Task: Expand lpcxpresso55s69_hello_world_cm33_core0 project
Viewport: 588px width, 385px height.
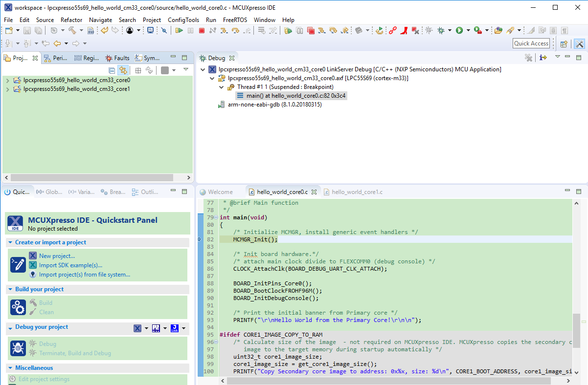Action: click(7, 80)
